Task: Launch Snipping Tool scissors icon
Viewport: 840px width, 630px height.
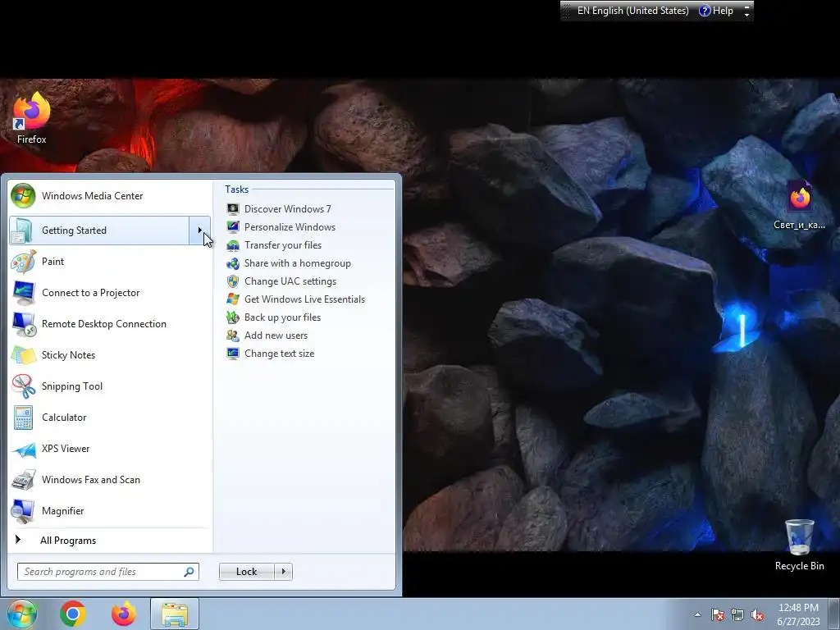Action: click(23, 386)
